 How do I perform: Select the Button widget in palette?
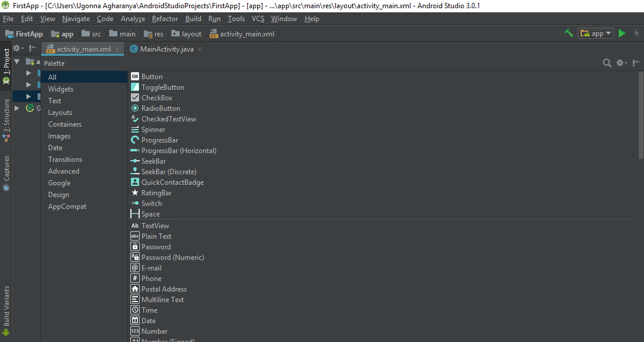point(147,77)
